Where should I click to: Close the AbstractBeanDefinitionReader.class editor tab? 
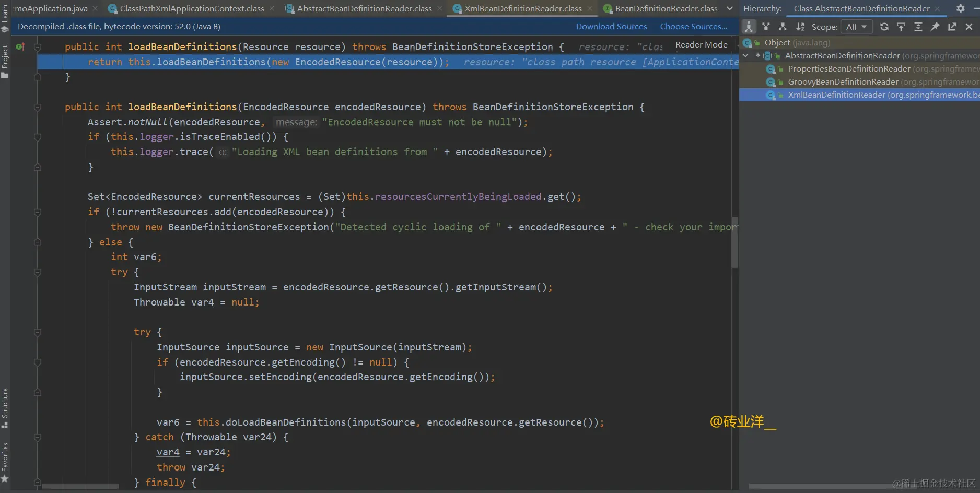[440, 8]
